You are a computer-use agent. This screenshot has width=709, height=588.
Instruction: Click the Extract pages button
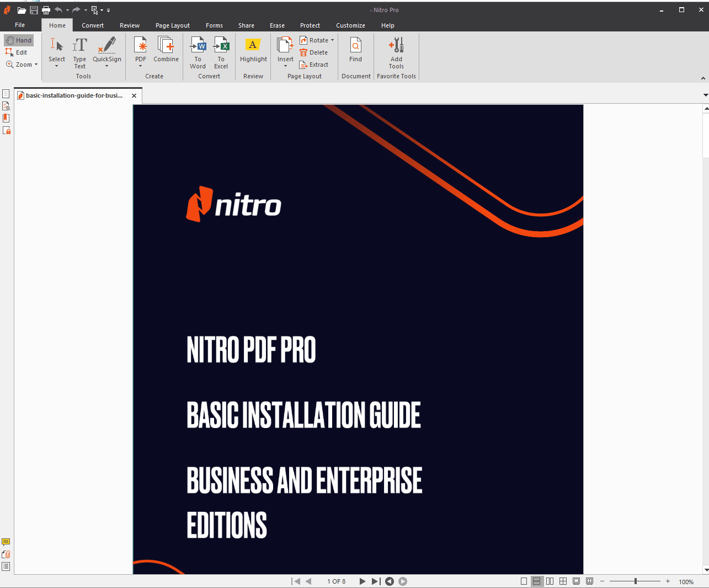[314, 65]
